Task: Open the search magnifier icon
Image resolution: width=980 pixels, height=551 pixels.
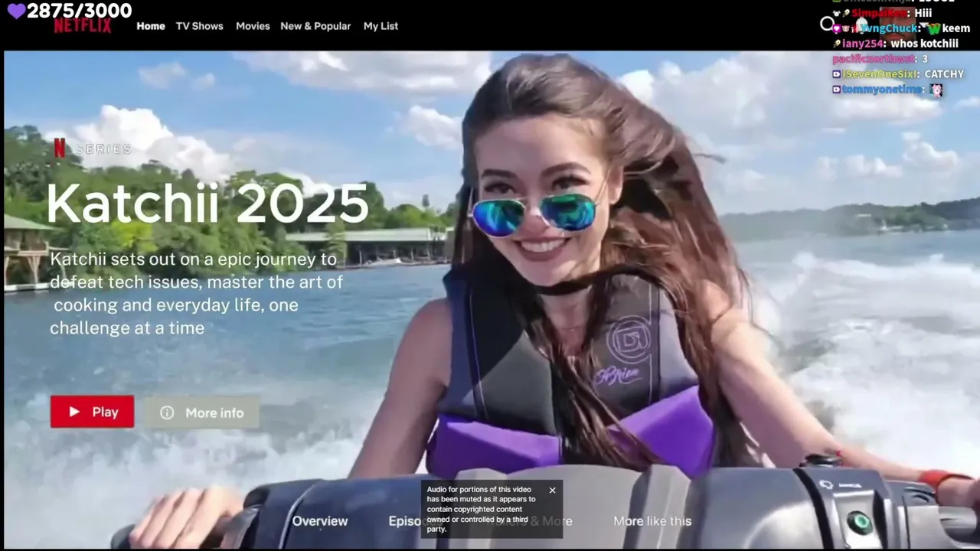Action: (x=827, y=24)
